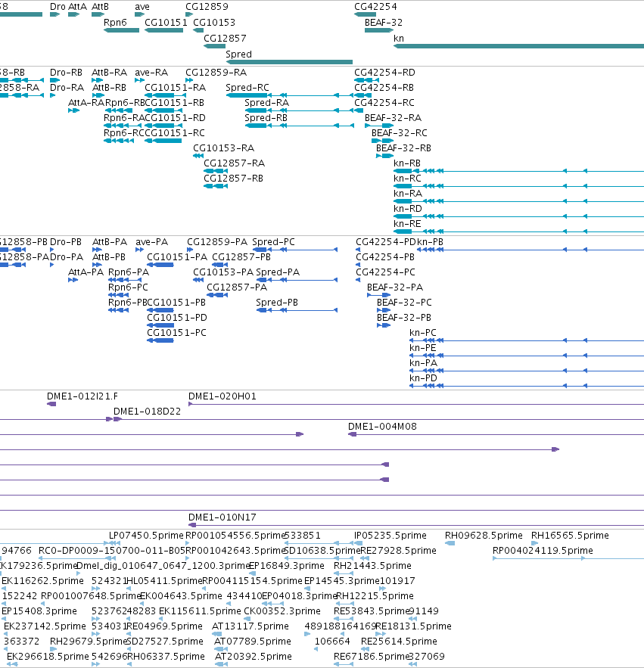
Task: Select the BEAF-32-RC transcript label
Action: 399,133
